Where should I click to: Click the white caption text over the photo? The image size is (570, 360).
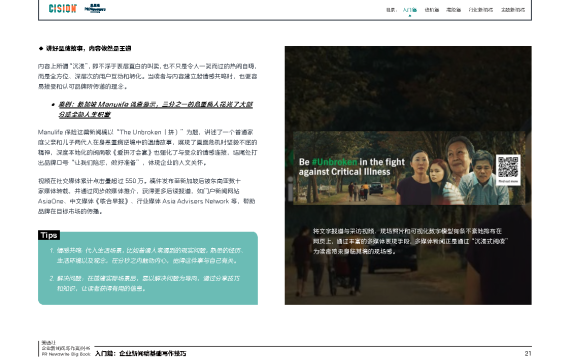(410, 241)
